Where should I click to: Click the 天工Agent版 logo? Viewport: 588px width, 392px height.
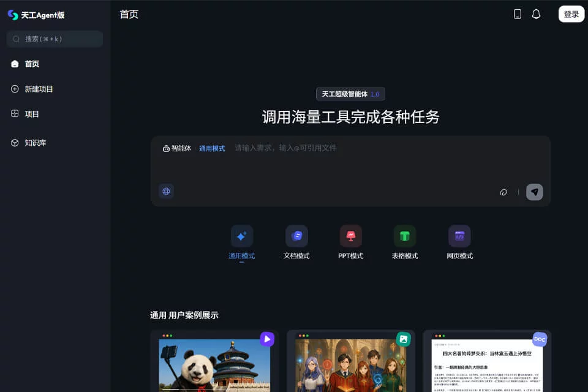coord(36,15)
